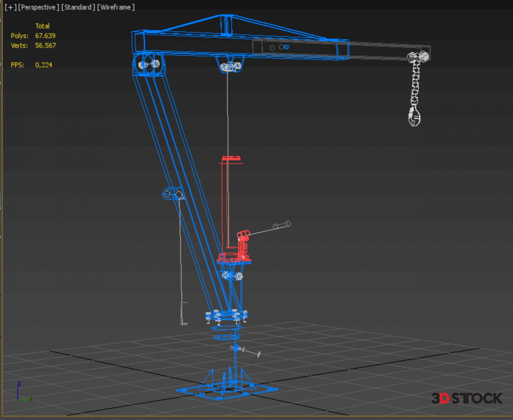Click the red cylinder top cap

(x=231, y=158)
